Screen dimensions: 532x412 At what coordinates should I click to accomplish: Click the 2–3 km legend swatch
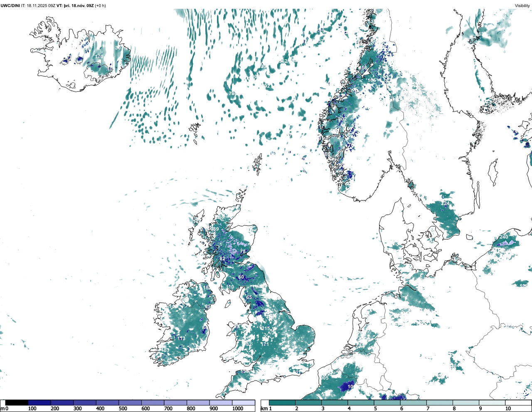pyautogui.click(x=308, y=402)
